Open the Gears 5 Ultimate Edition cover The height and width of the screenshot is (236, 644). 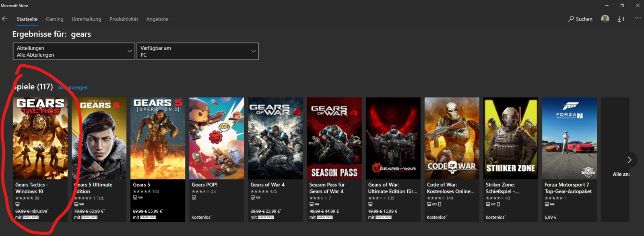click(99, 138)
